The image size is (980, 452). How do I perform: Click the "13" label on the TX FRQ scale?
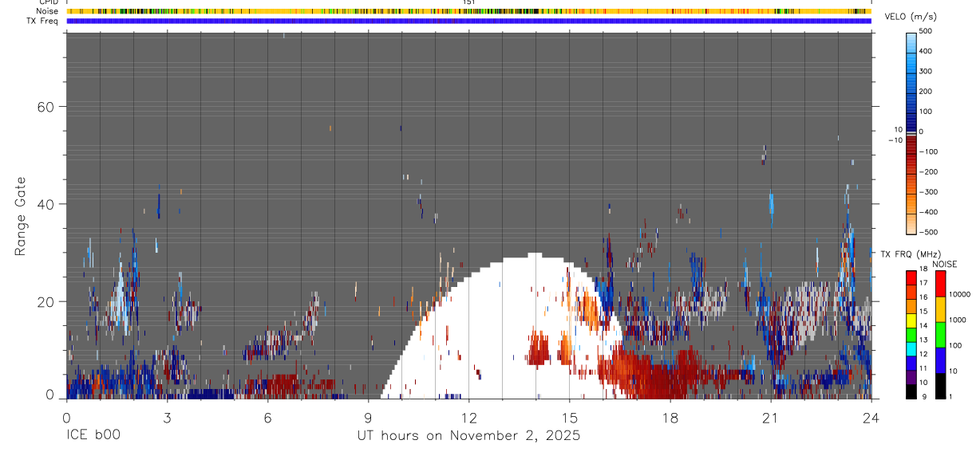click(x=924, y=340)
